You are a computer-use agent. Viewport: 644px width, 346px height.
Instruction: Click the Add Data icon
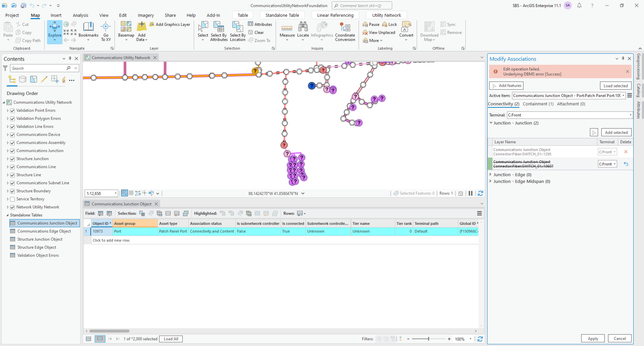coord(142,27)
